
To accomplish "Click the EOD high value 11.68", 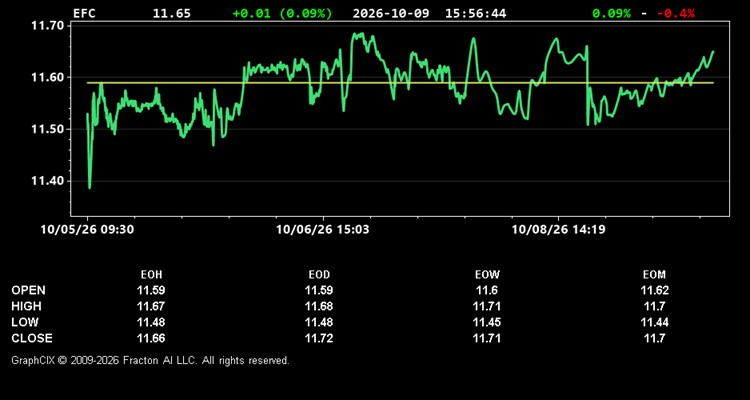I will coord(319,306).
